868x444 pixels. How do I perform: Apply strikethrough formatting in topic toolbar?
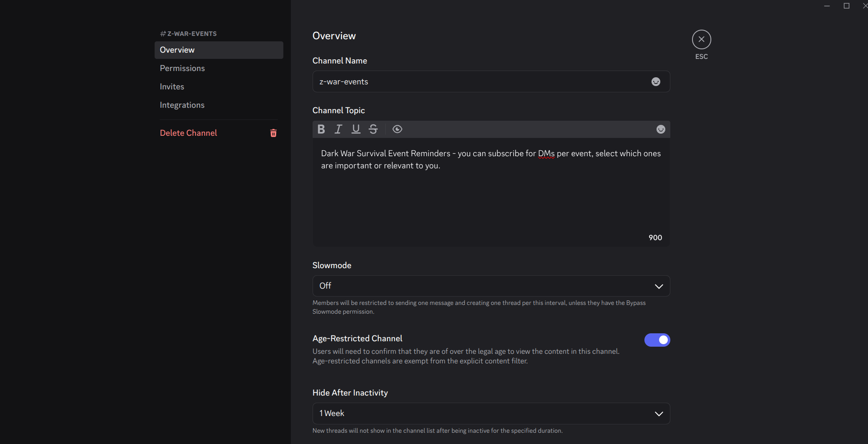(x=373, y=129)
